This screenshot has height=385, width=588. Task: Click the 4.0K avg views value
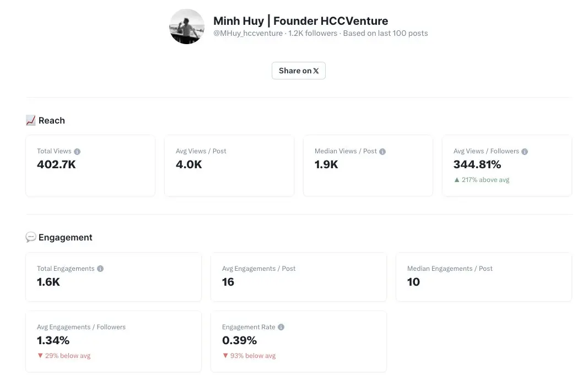coord(189,164)
